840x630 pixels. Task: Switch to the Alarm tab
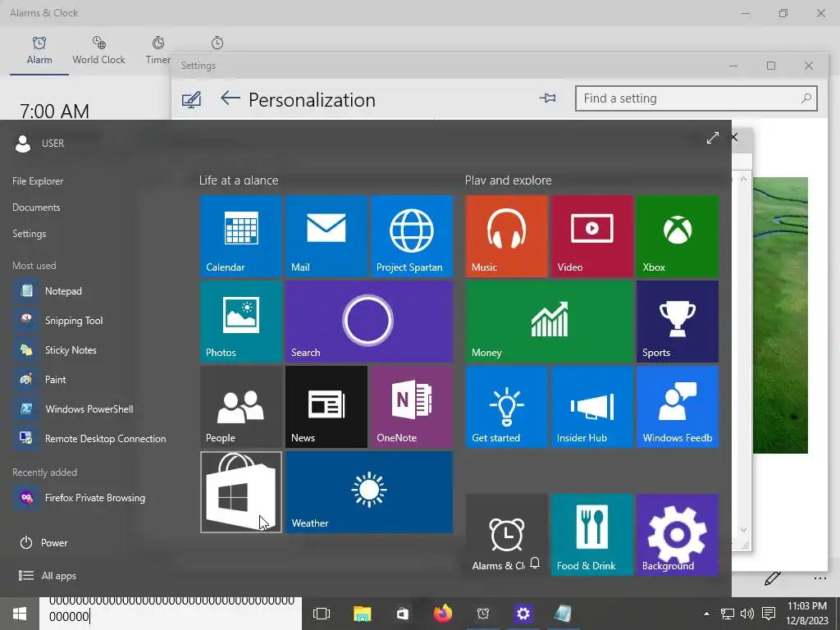[39, 51]
